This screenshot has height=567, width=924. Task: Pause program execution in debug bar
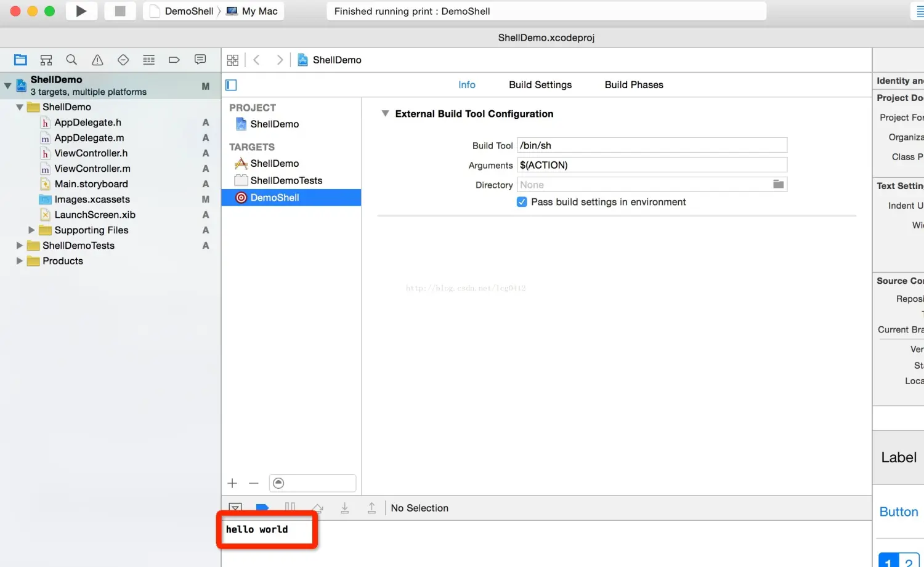pyautogui.click(x=290, y=508)
